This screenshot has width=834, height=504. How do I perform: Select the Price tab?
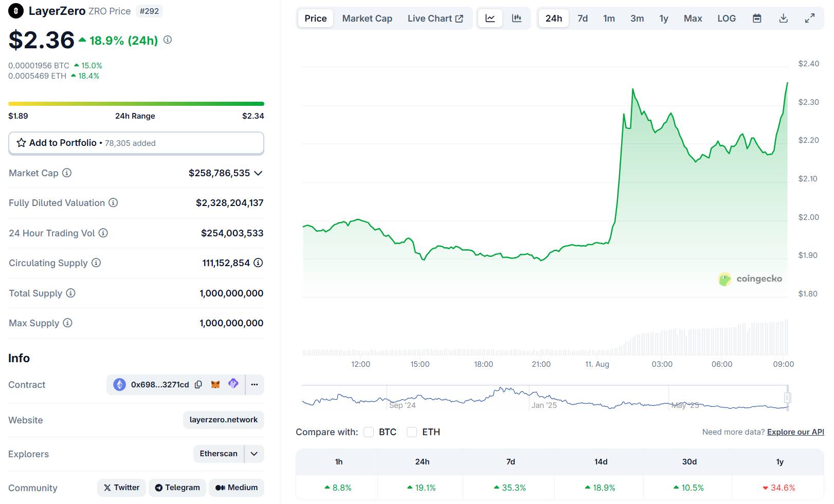316,18
